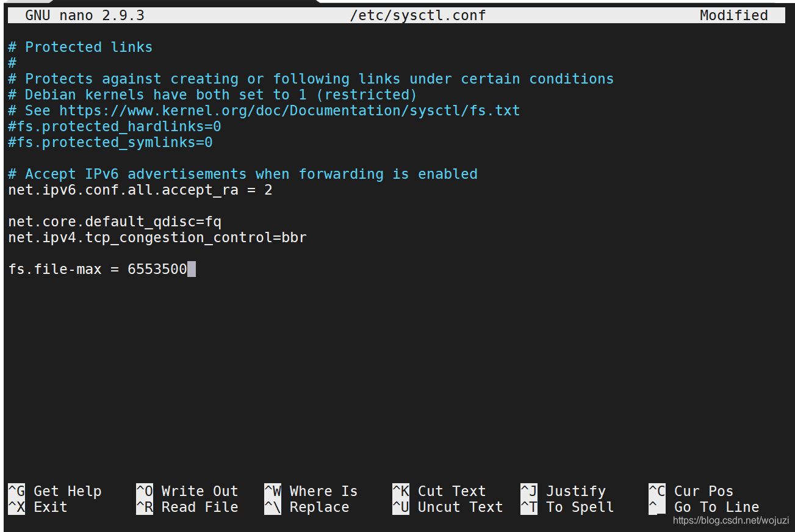Image resolution: width=795 pixels, height=532 pixels.
Task: Click the text cursor block after 6553500
Action: click(x=192, y=269)
